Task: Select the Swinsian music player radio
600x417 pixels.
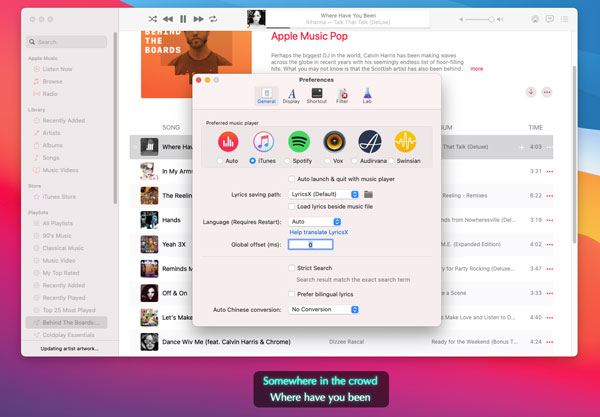Action: (391, 161)
